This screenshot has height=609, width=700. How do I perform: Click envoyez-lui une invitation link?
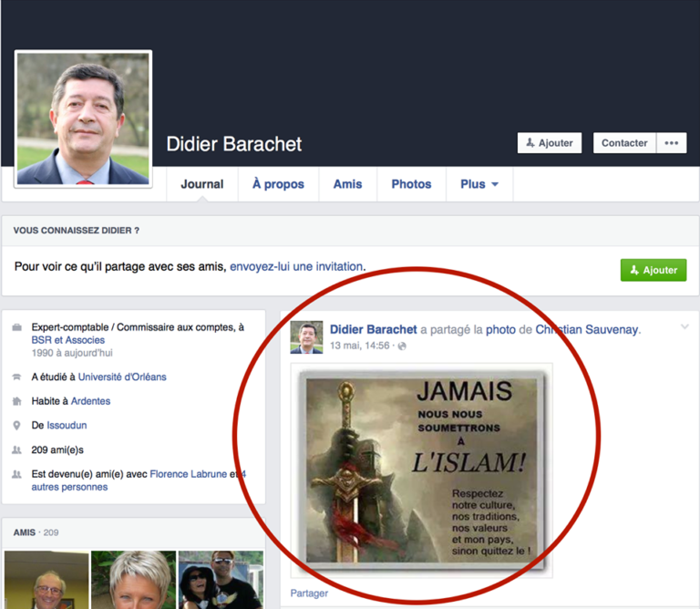click(x=296, y=266)
